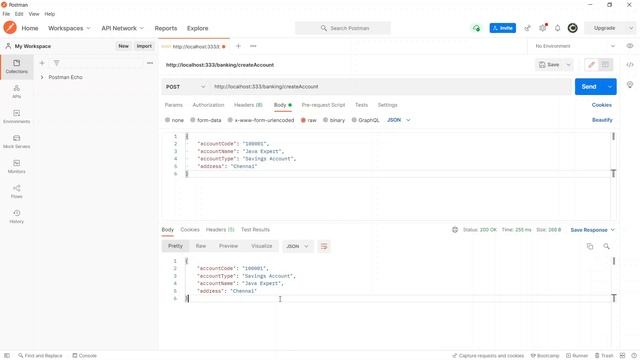Switch to the Authorization request tab

pos(208,105)
